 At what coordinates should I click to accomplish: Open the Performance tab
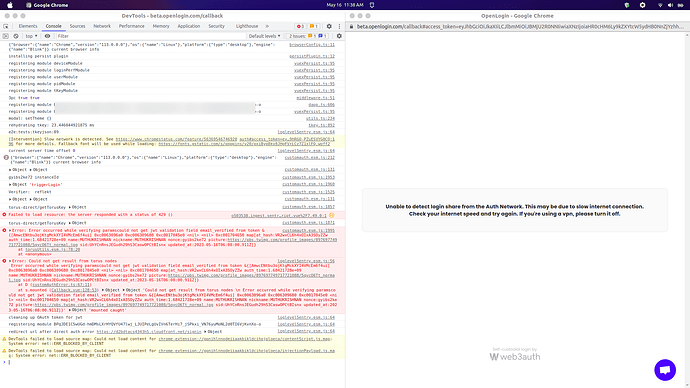(x=132, y=26)
